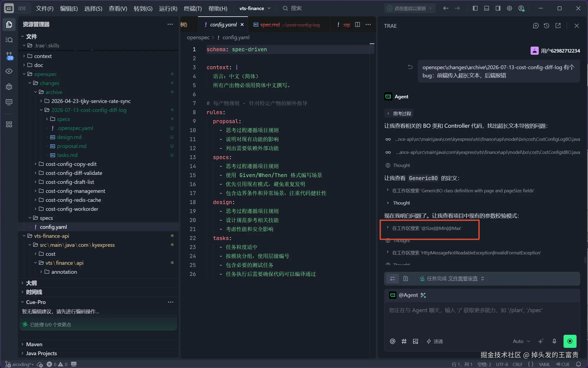588x368 pixels.
Task: Toggle the task list view button
Action: click(x=392, y=279)
